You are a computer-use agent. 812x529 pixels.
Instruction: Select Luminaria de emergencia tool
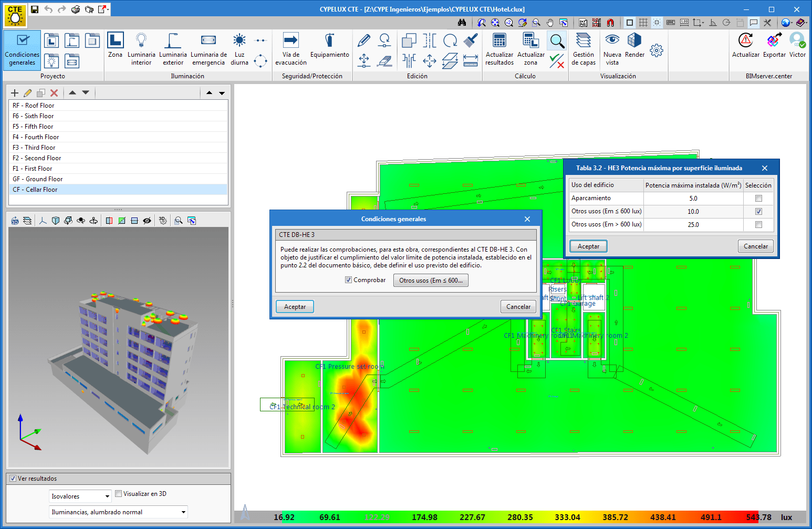[209, 49]
